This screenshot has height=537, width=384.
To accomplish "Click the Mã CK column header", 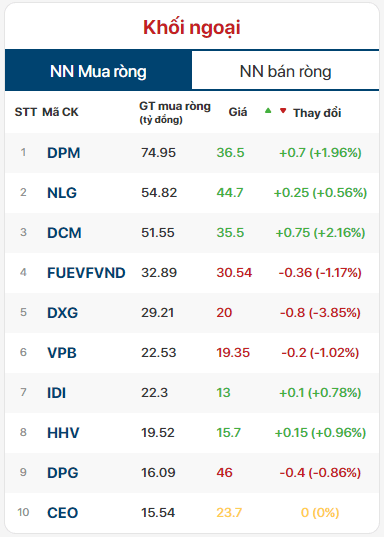I will [x=60, y=112].
